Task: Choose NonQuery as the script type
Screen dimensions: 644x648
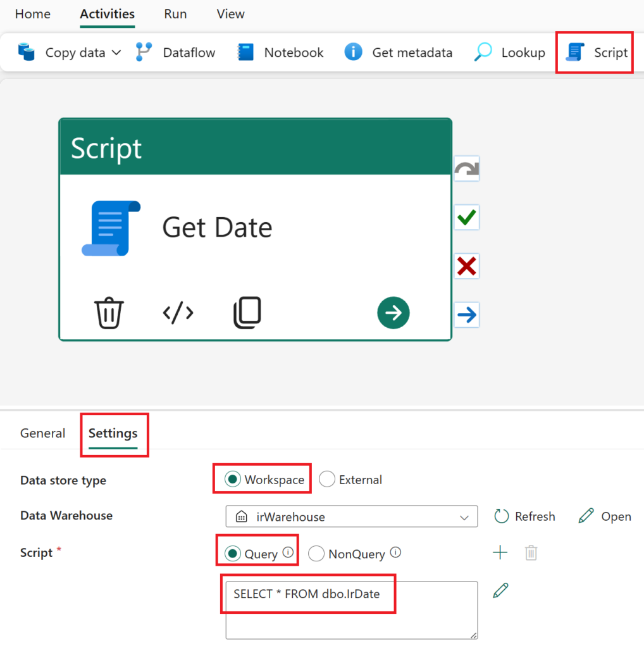Action: 316,553
